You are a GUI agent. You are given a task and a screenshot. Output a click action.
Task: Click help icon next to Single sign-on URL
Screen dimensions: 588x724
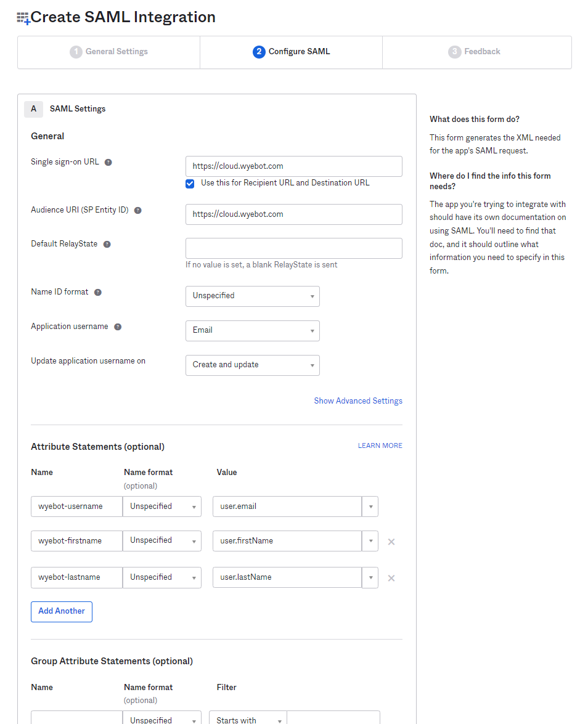click(x=108, y=162)
